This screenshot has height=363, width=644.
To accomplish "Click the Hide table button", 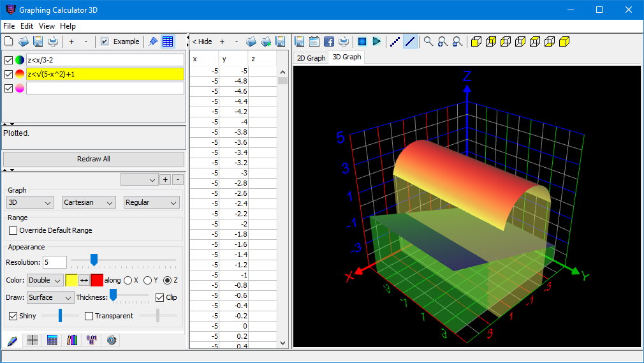I will tap(202, 41).
